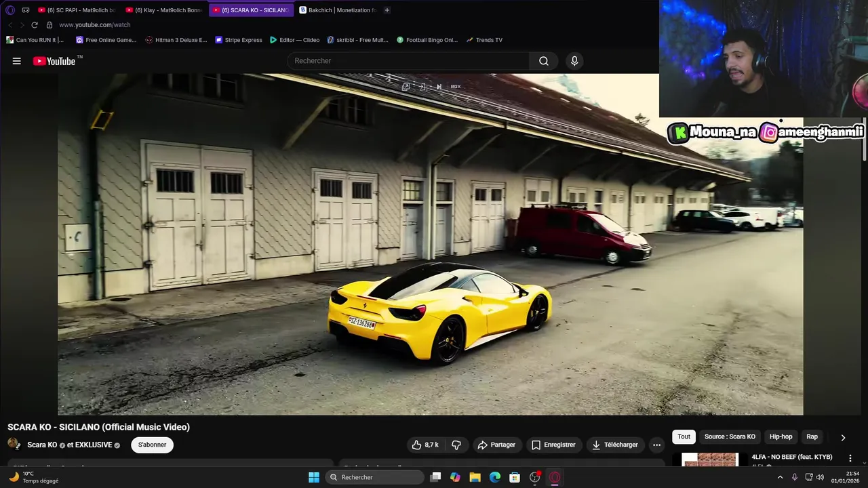Click the microphone system tray icon
The image size is (868, 488).
[x=795, y=477]
